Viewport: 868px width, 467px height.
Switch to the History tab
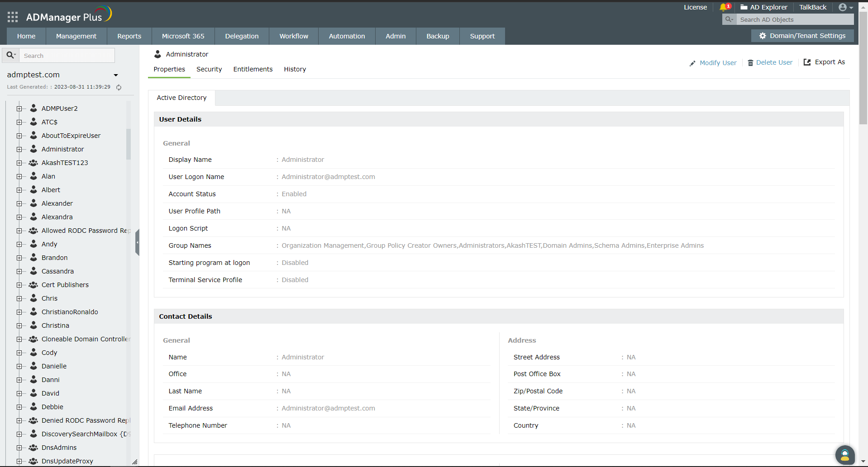295,69
